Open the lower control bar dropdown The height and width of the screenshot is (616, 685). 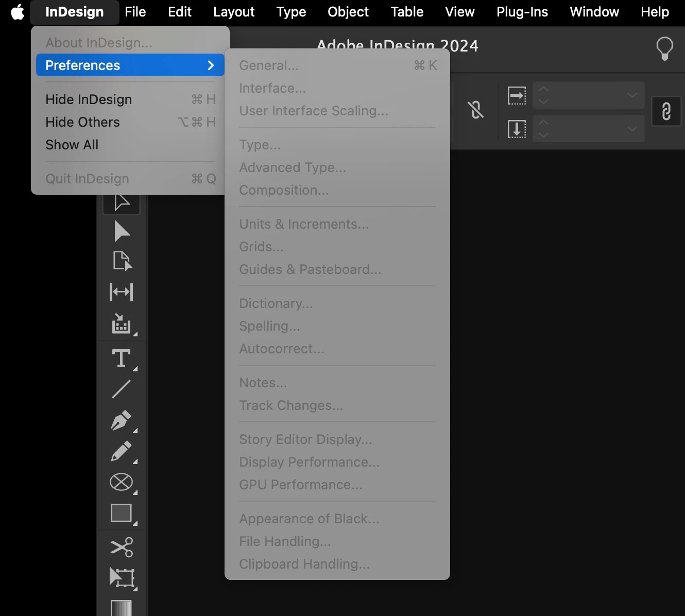(x=632, y=129)
